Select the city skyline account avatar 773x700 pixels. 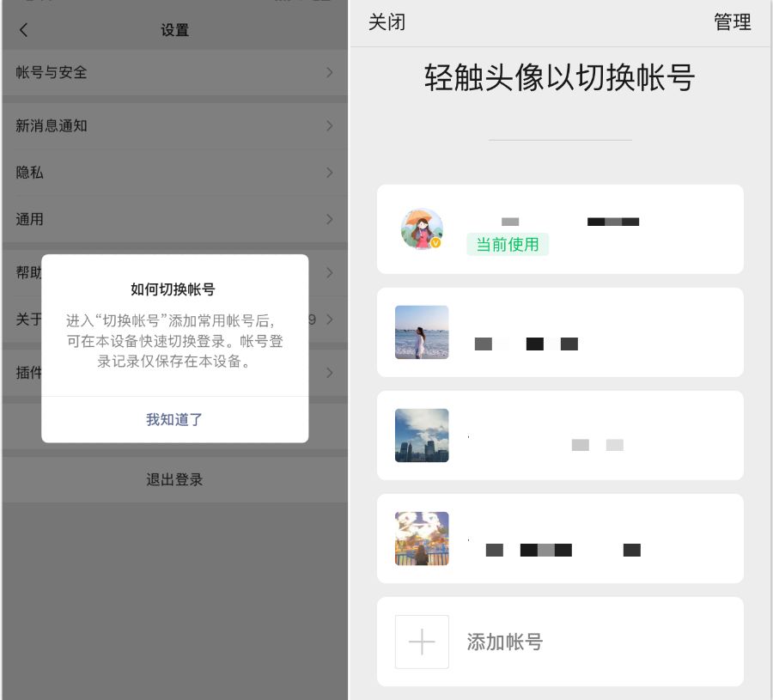pyautogui.click(x=422, y=435)
